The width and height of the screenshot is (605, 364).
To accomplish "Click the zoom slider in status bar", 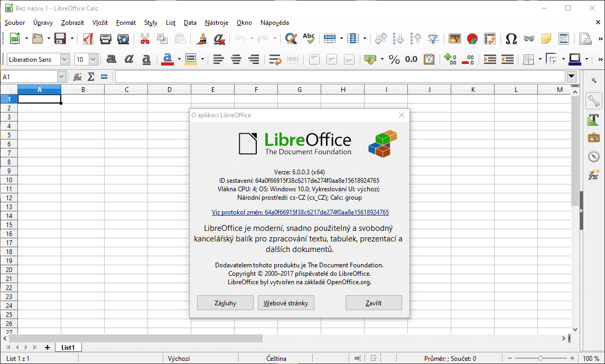I will (539, 358).
